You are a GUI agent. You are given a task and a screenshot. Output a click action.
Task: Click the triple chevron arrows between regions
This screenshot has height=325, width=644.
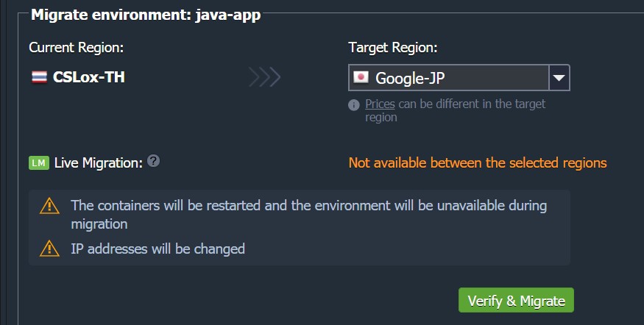pyautogui.click(x=265, y=76)
